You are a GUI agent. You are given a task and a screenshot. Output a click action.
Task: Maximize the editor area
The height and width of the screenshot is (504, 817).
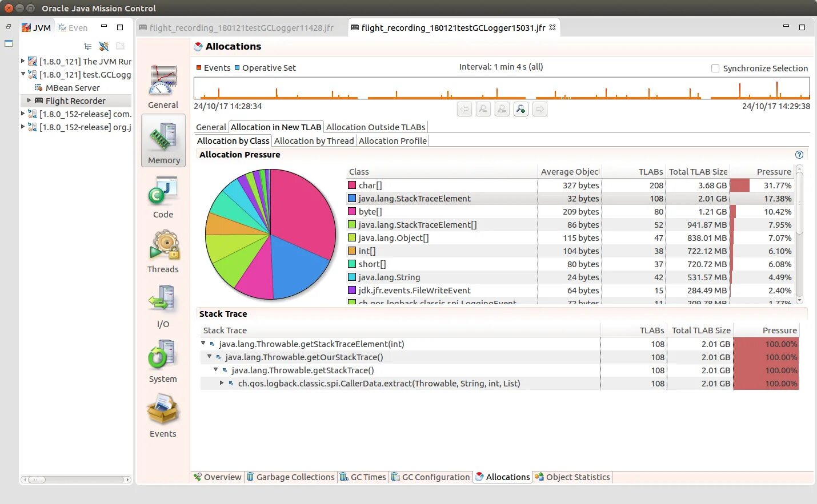[x=802, y=27]
